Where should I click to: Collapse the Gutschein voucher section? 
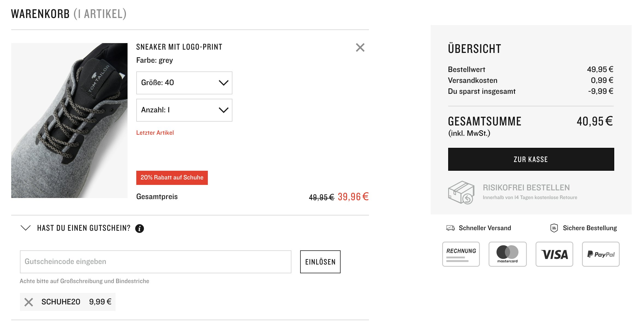[26, 228]
